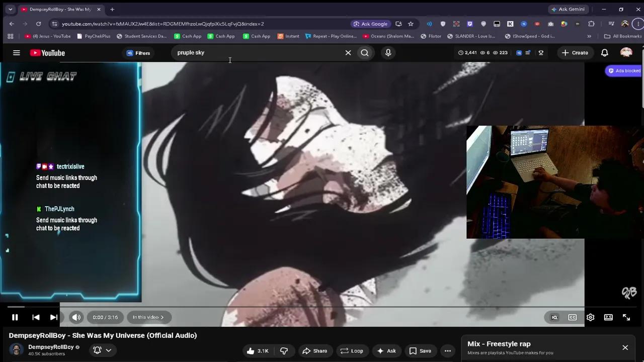The width and height of the screenshot is (644, 362).
Task: Open the 'Jesus - YouTube' bookmark
Action: 48,36
